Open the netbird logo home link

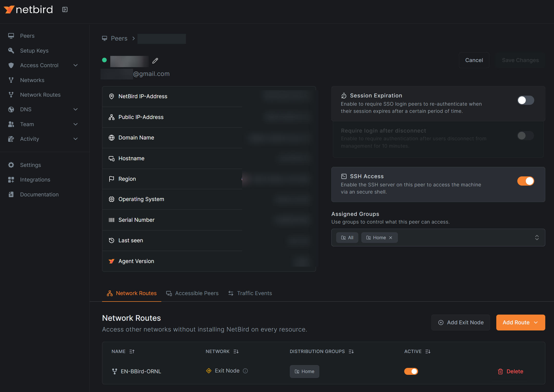point(28,9)
